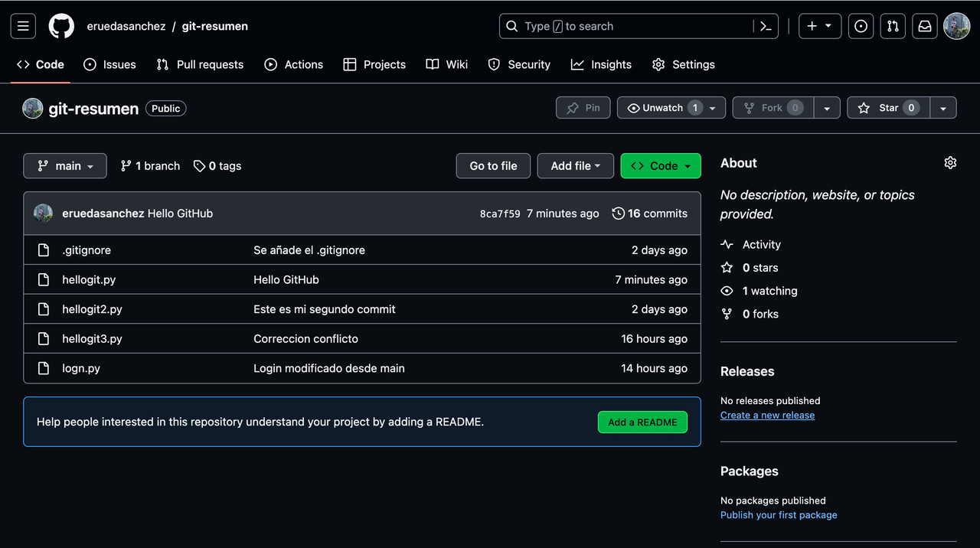The width and height of the screenshot is (980, 548).
Task: Click the tag icon near 0 tags
Action: pos(199,166)
